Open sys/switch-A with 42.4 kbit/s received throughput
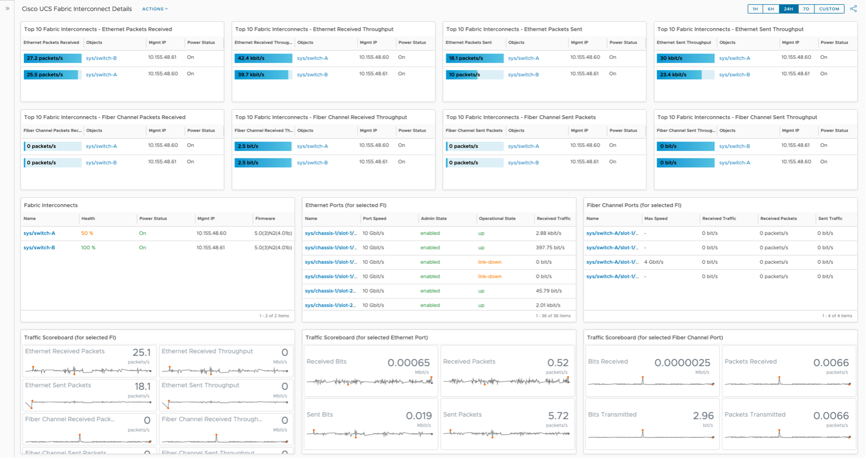The height and width of the screenshot is (459, 868). tap(312, 58)
